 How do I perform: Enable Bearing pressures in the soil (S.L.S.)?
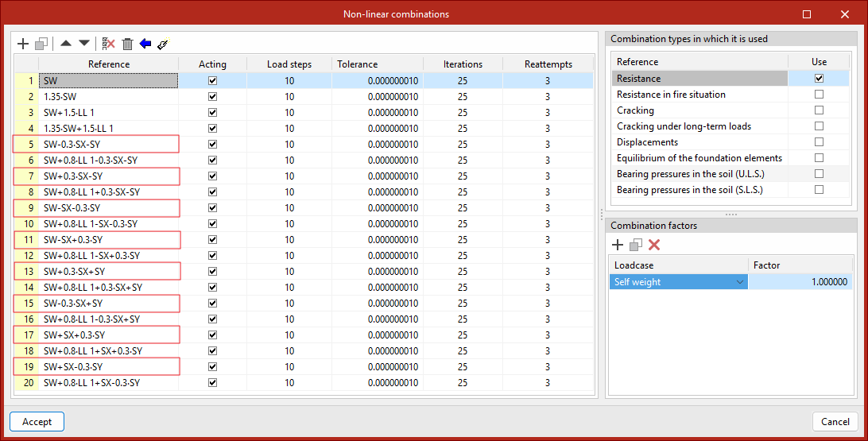(819, 189)
